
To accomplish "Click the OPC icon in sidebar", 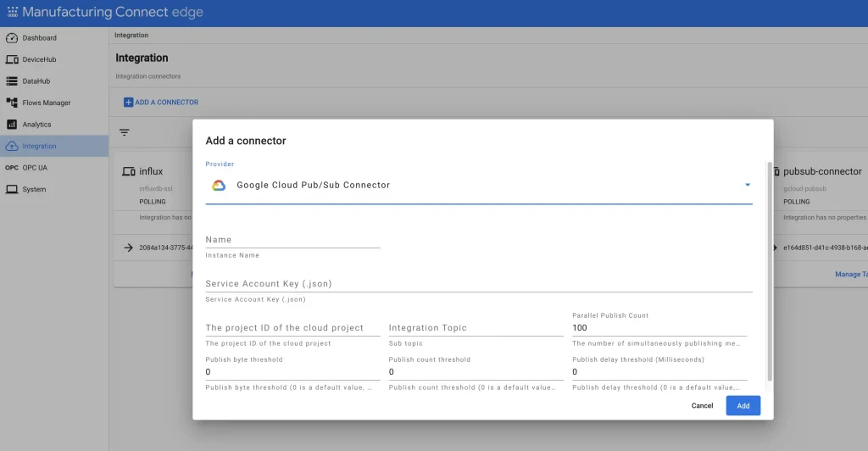I will [x=12, y=168].
